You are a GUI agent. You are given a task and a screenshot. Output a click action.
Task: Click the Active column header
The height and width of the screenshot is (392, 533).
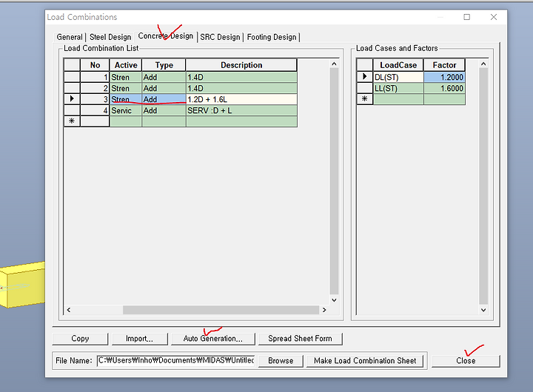[x=125, y=65]
